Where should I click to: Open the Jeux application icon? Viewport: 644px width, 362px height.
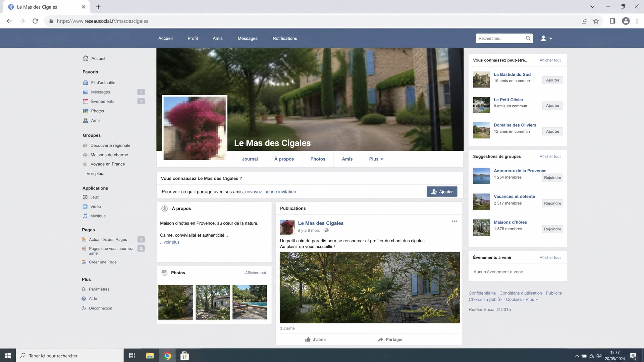pyautogui.click(x=85, y=197)
